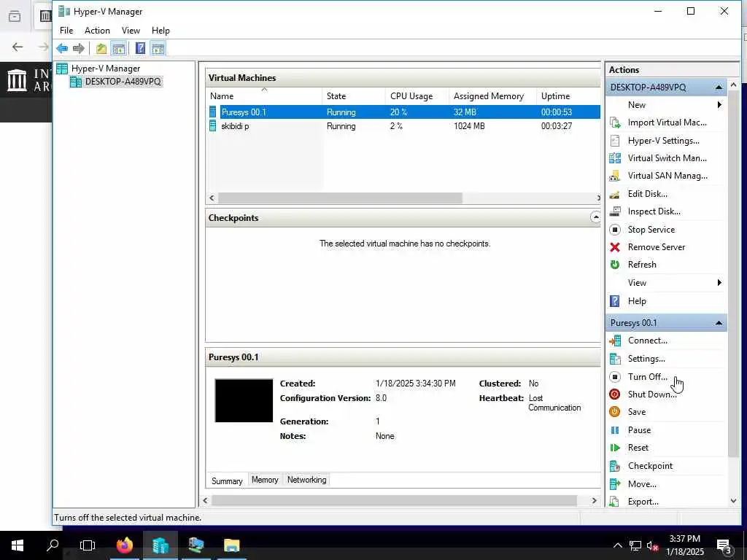Screen dimensions: 747x560
Task: Select the skibidi p virtual machine row
Action: [403, 126]
